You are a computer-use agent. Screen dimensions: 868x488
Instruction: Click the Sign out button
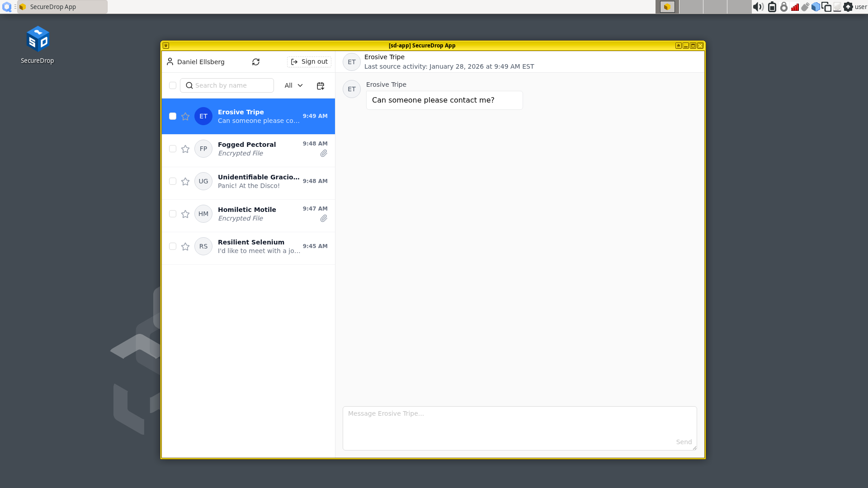pyautogui.click(x=309, y=62)
